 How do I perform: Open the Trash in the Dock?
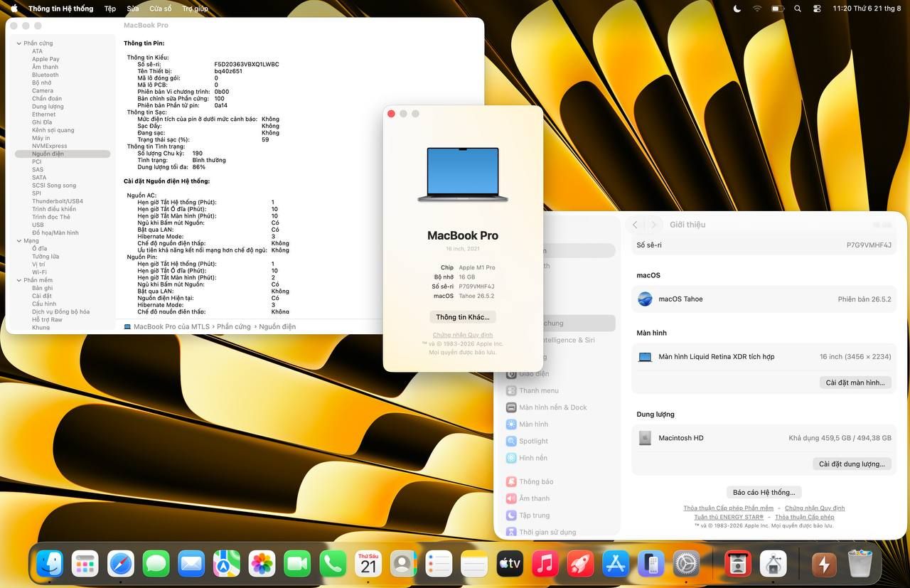pos(860,564)
